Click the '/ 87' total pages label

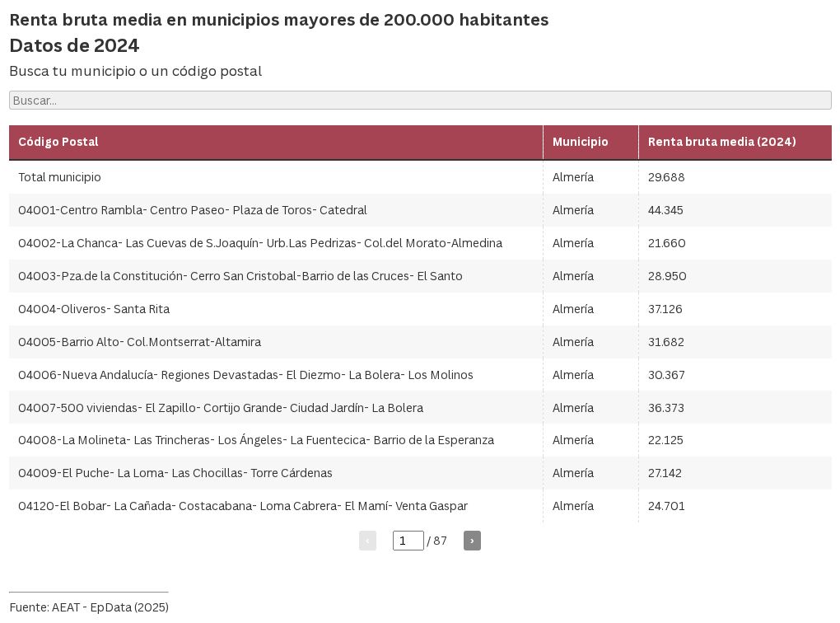coord(437,541)
